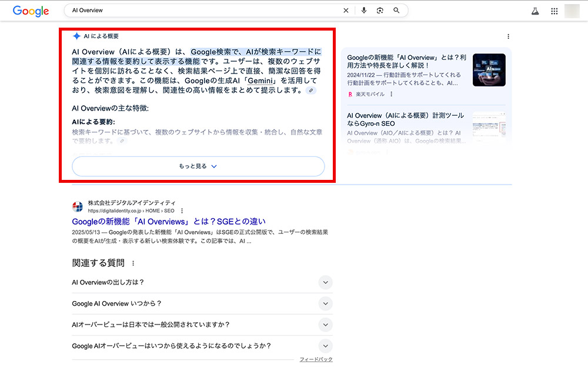Open the Gyro-n SEO card thumbnail

pos(489,126)
